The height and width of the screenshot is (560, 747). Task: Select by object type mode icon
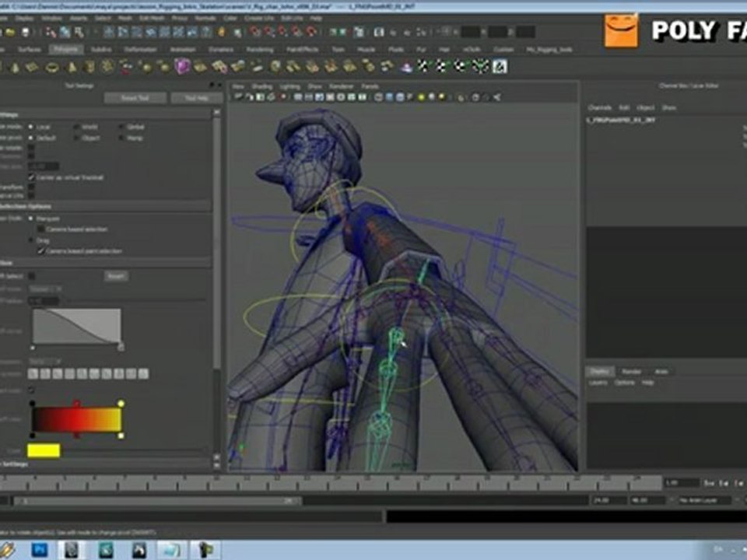tap(65, 33)
